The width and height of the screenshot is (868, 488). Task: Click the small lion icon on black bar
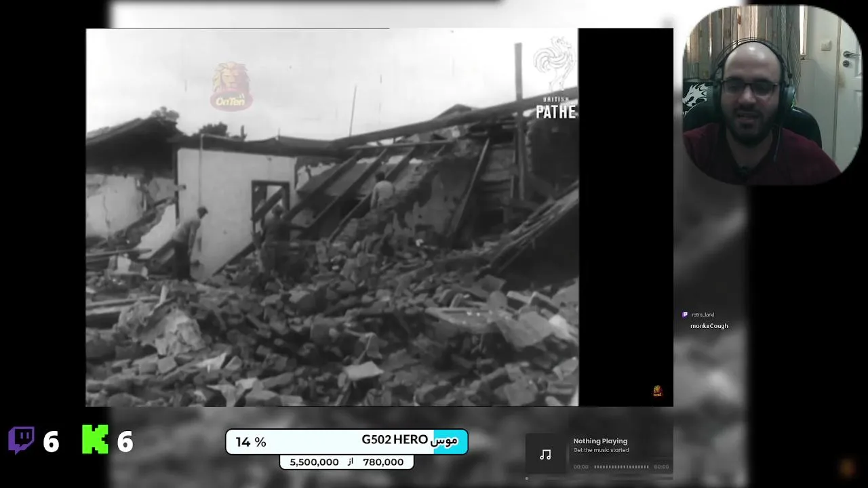pyautogui.click(x=657, y=391)
